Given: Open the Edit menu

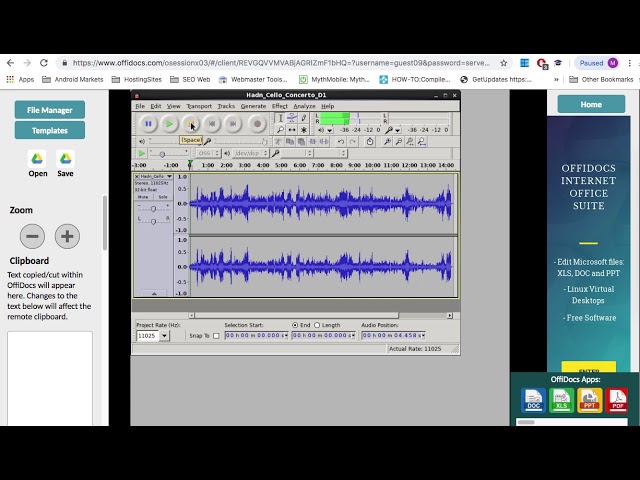Looking at the screenshot, I should (156, 106).
